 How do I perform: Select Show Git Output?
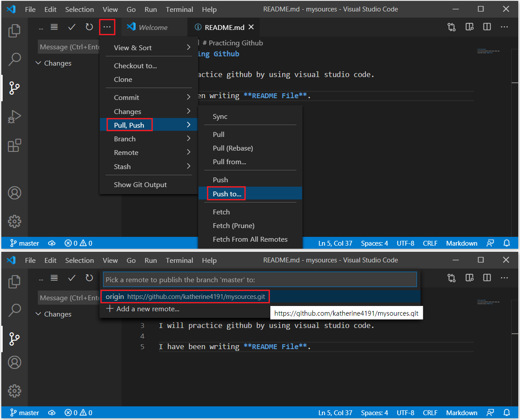148,184
